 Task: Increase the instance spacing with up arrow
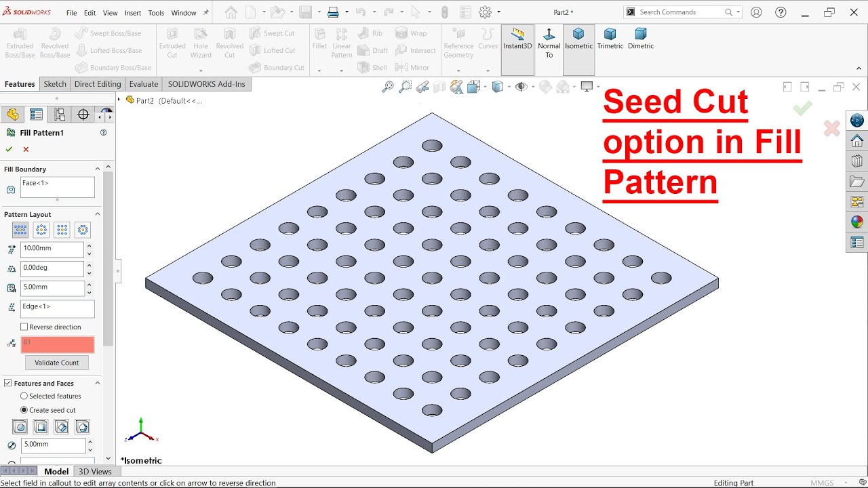[x=90, y=245]
